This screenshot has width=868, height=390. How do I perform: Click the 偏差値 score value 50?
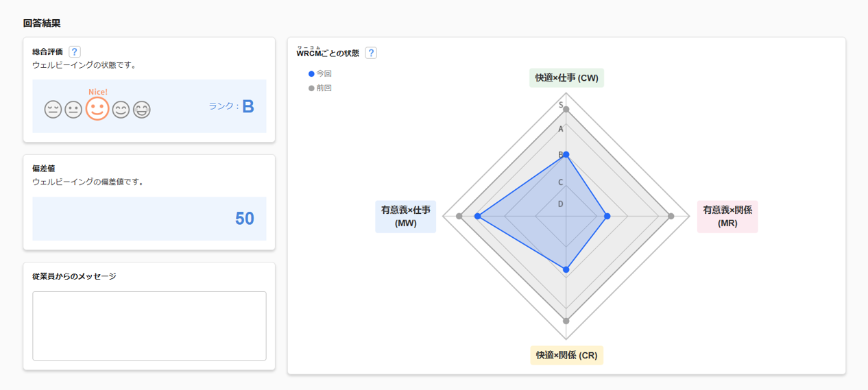click(x=245, y=219)
